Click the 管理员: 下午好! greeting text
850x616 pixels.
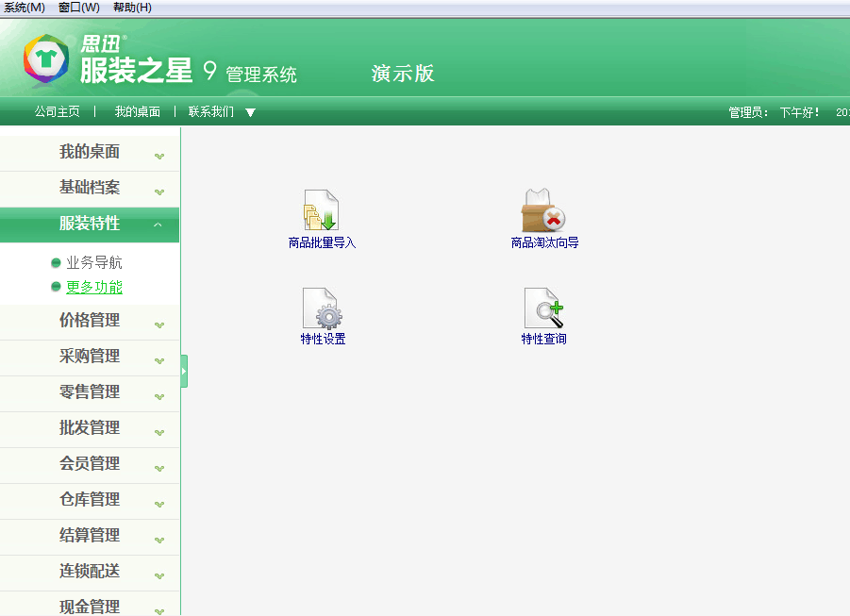774,112
